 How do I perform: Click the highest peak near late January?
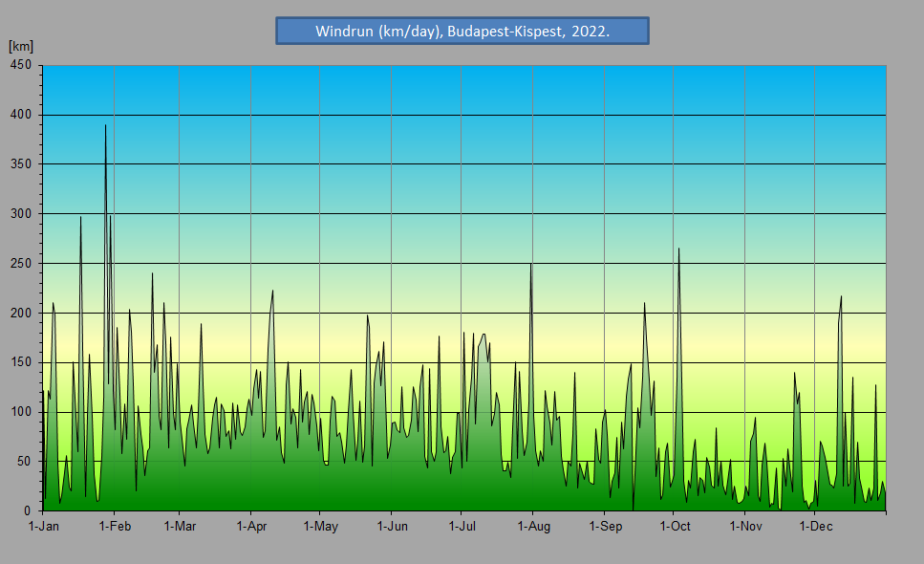pyautogui.click(x=105, y=126)
